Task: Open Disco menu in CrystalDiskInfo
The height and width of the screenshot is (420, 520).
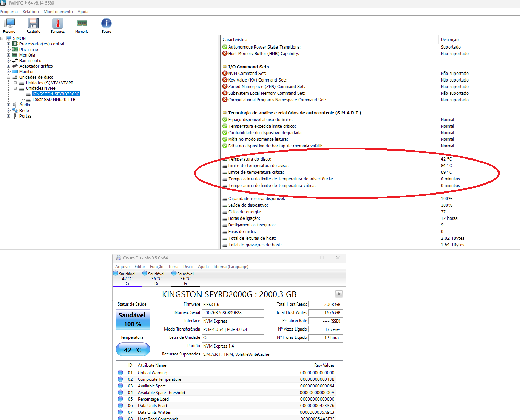Action: [188, 267]
